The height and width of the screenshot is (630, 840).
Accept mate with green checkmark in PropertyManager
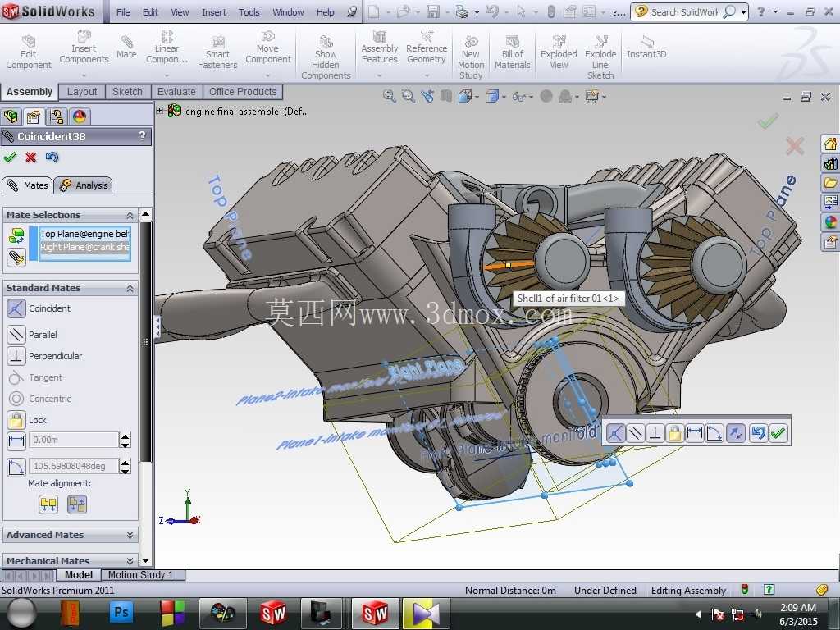tap(10, 157)
